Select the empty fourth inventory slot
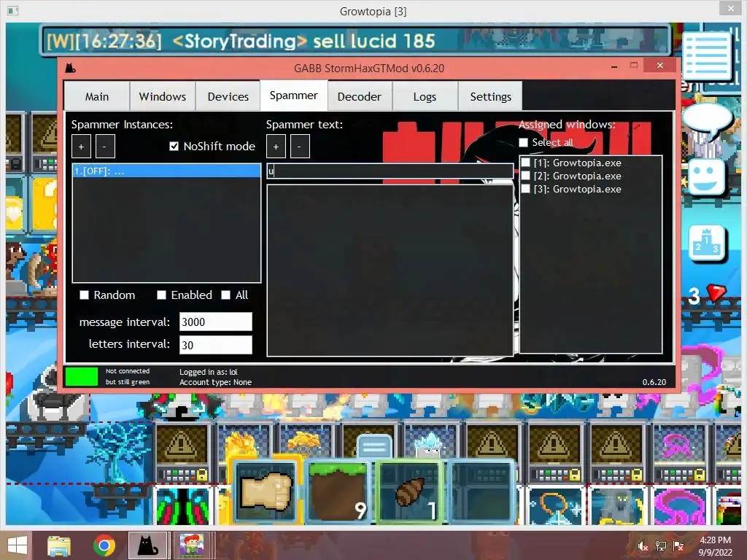The width and height of the screenshot is (747, 560). click(x=482, y=491)
